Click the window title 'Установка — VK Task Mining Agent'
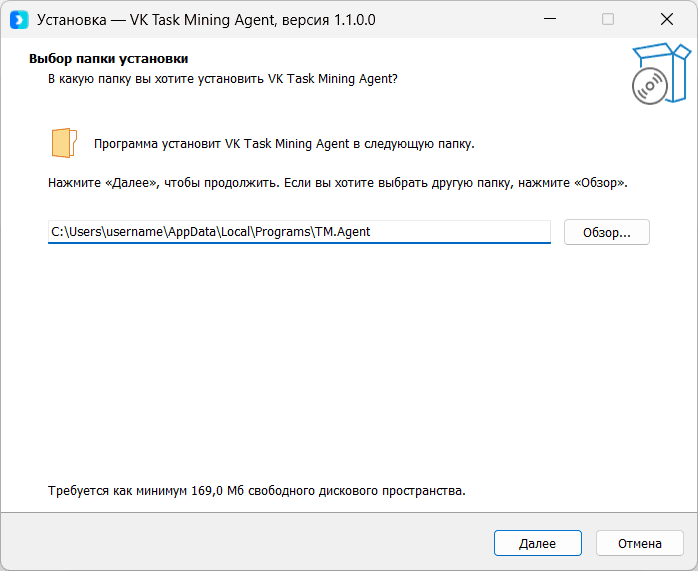Viewport: 698px width, 571px height. [x=156, y=20]
